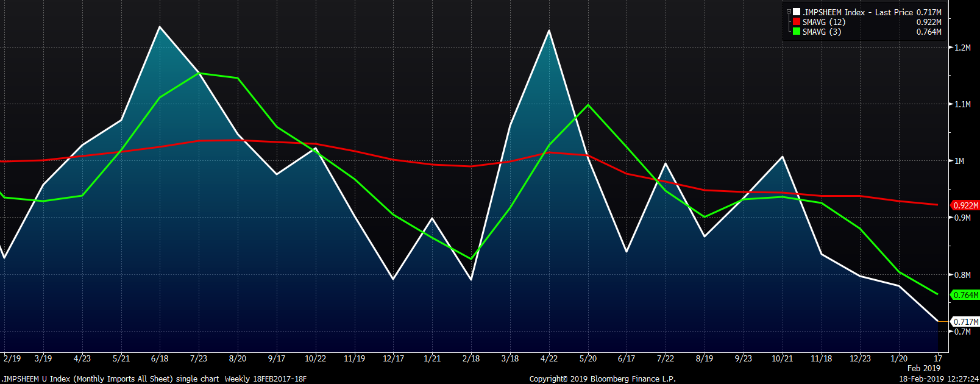This screenshot has width=980, height=384.
Task: Collapse the legend tree with minus box
Action: 789,12
